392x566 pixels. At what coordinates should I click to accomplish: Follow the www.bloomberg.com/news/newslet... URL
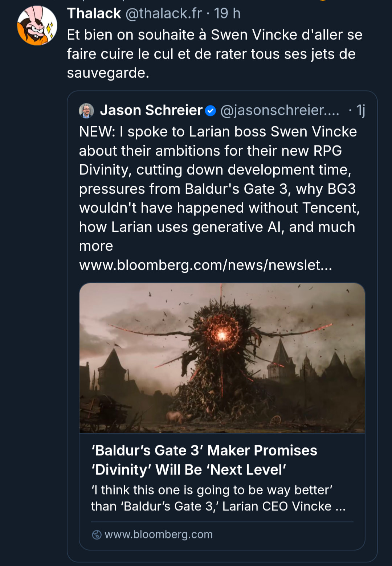click(205, 265)
